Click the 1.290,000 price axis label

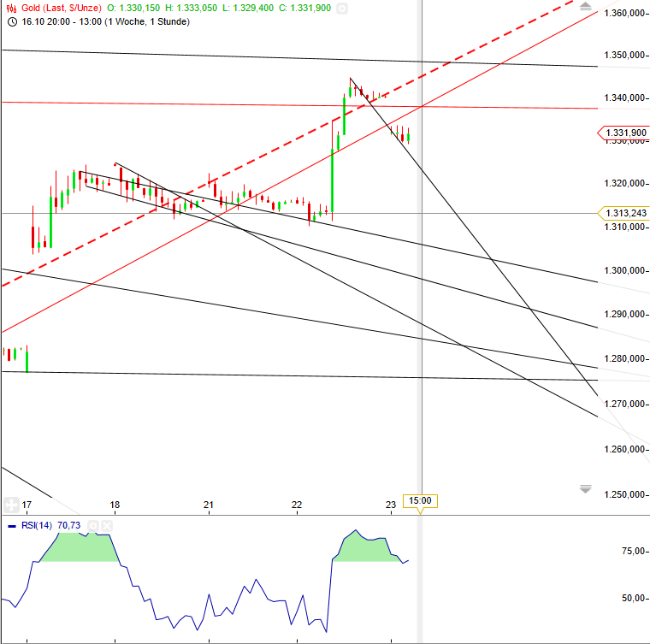tap(624, 314)
